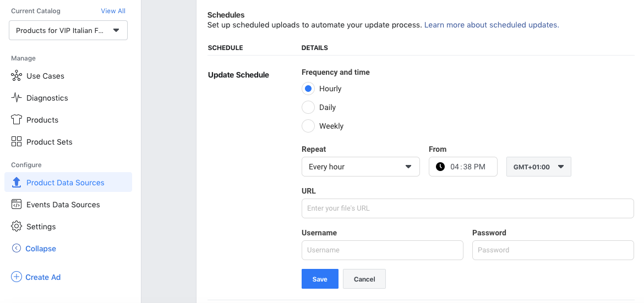Click the Events Data Sources code icon
The height and width of the screenshot is (303, 644).
tap(17, 205)
